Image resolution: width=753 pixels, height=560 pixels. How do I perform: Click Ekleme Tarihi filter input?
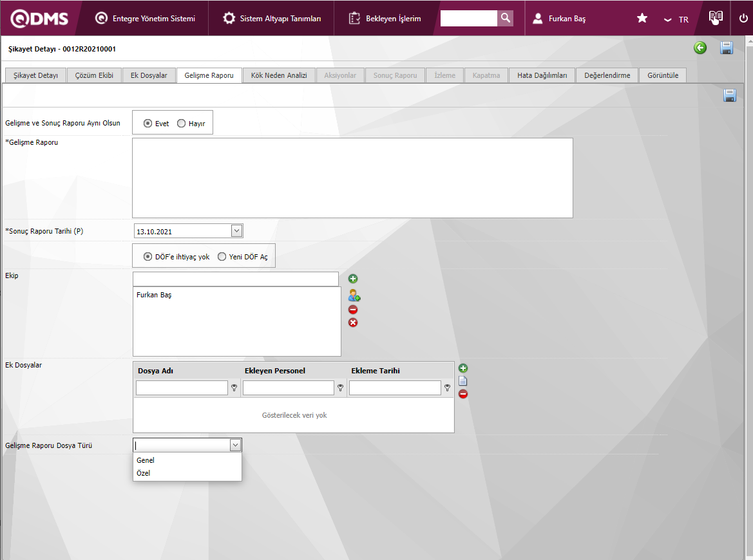coord(395,387)
